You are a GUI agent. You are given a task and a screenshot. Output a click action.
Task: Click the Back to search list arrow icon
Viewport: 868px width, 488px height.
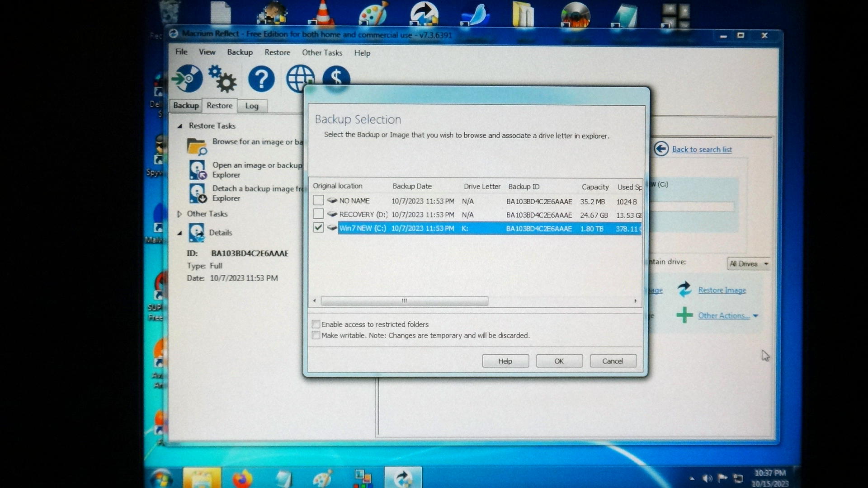[x=661, y=149]
